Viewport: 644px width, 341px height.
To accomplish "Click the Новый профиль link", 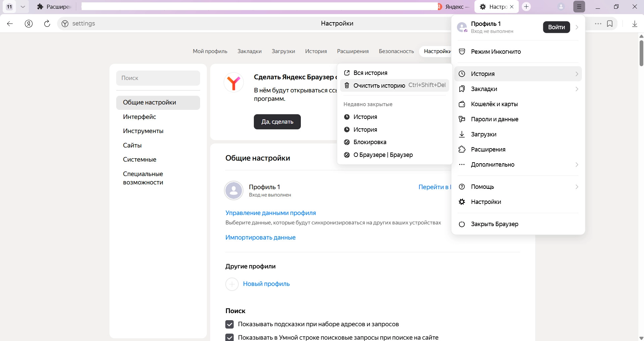I will 266,284.
